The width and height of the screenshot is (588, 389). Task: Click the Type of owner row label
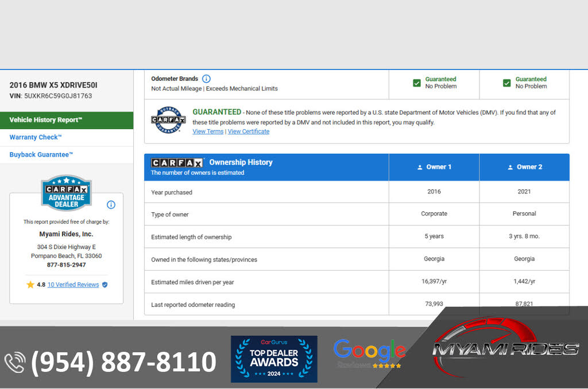[x=170, y=215]
